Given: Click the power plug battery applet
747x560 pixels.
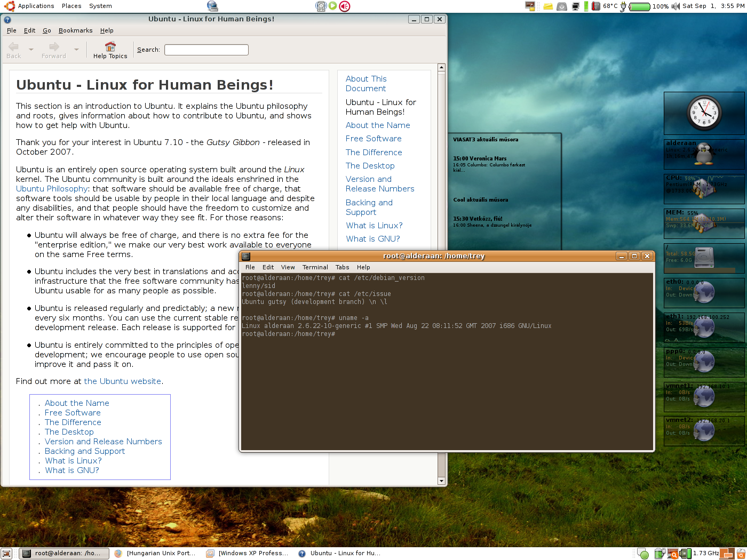Looking at the screenshot, I should [623, 6].
